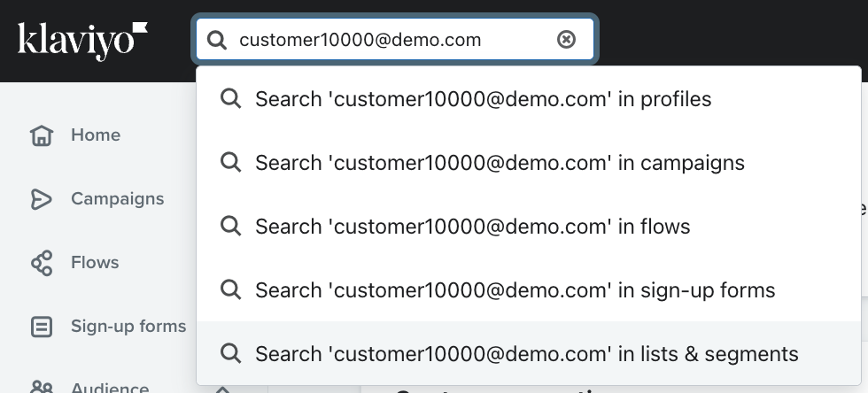Choose the search in profiles suggestion
This screenshot has height=393, width=868.
pyautogui.click(x=529, y=99)
